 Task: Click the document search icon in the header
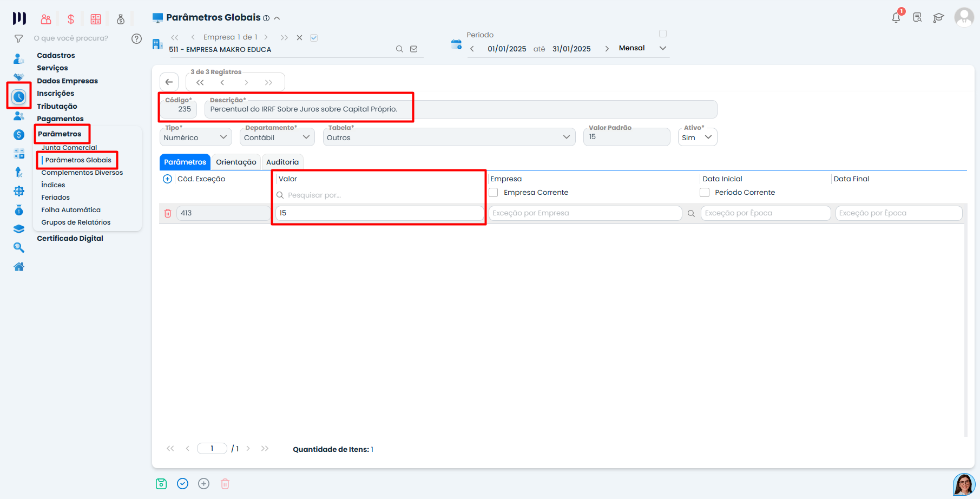(x=917, y=17)
